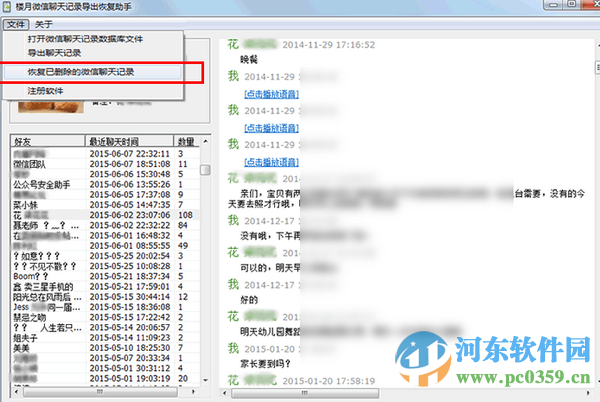Click the row dated 2015-06-06 15:30:48

[105, 174]
